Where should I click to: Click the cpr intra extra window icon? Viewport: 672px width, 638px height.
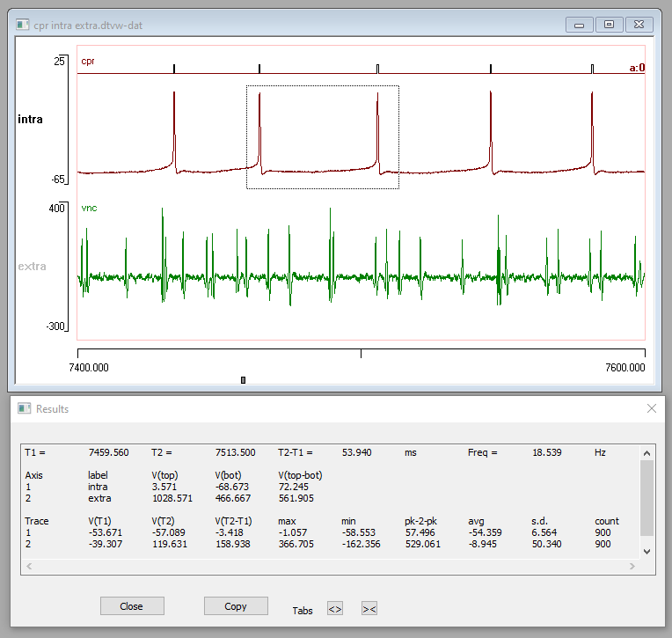coord(23,25)
